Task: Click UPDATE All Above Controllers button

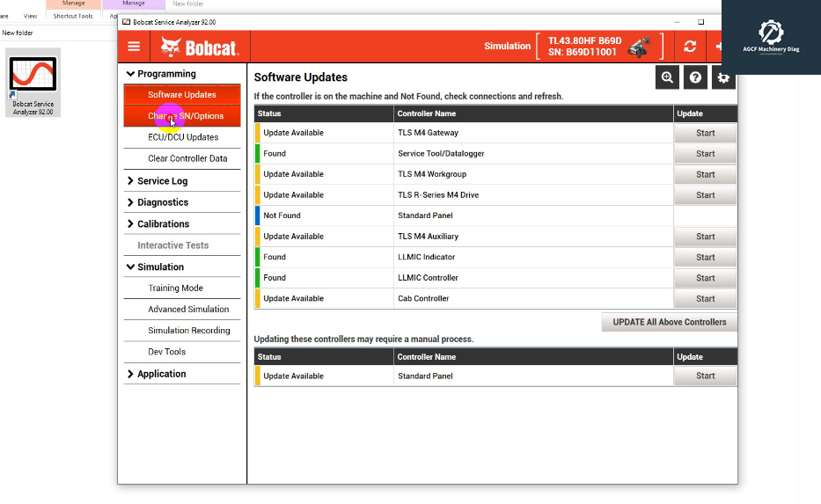Action: tap(669, 323)
